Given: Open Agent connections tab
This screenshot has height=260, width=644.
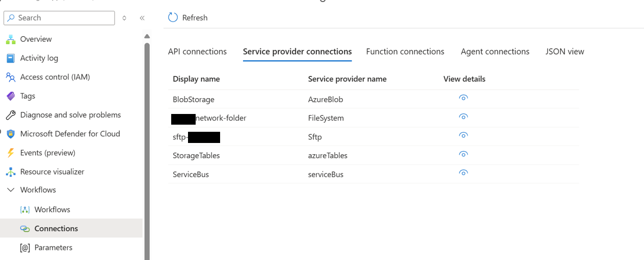Looking at the screenshot, I should pyautogui.click(x=495, y=51).
